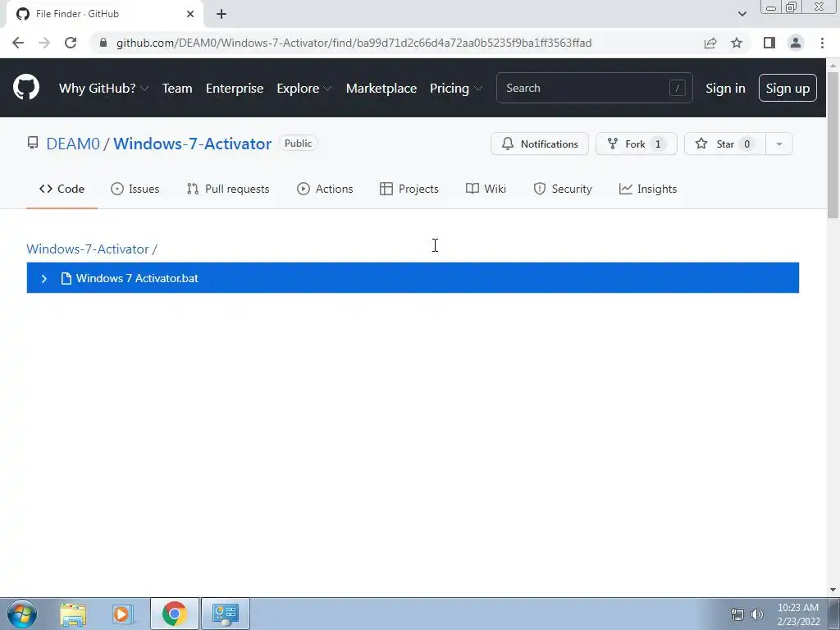This screenshot has height=630, width=840.
Task: Click the GitHub octocat logo
Action: tap(25, 88)
